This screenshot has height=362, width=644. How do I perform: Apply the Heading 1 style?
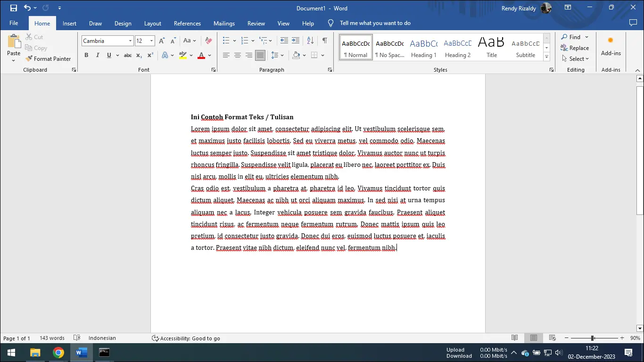tap(423, 48)
